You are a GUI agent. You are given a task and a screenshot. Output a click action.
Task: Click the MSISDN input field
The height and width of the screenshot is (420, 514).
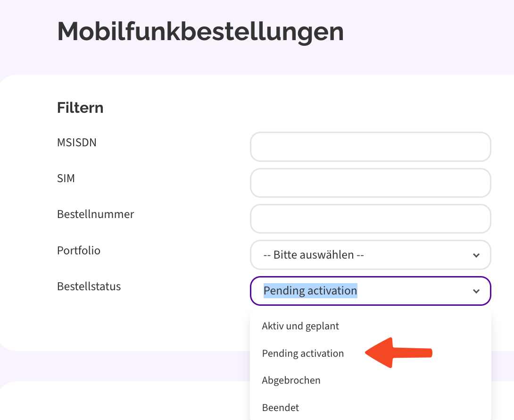point(370,147)
